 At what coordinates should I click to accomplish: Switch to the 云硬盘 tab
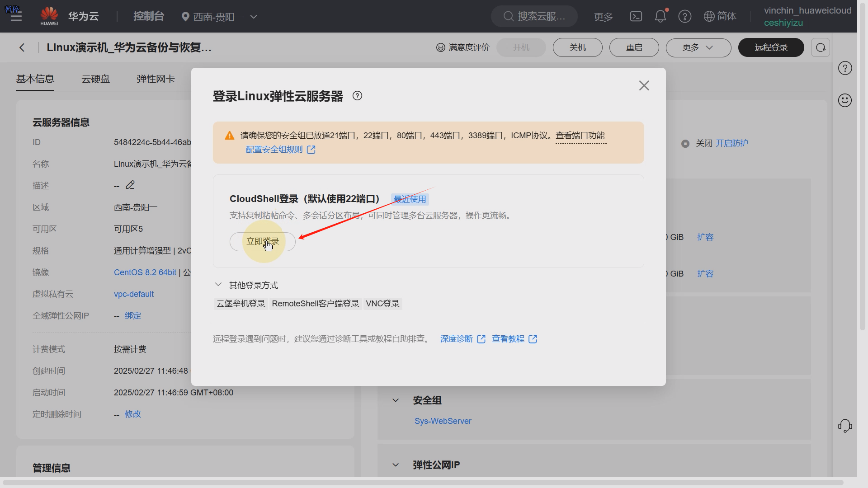tap(95, 79)
